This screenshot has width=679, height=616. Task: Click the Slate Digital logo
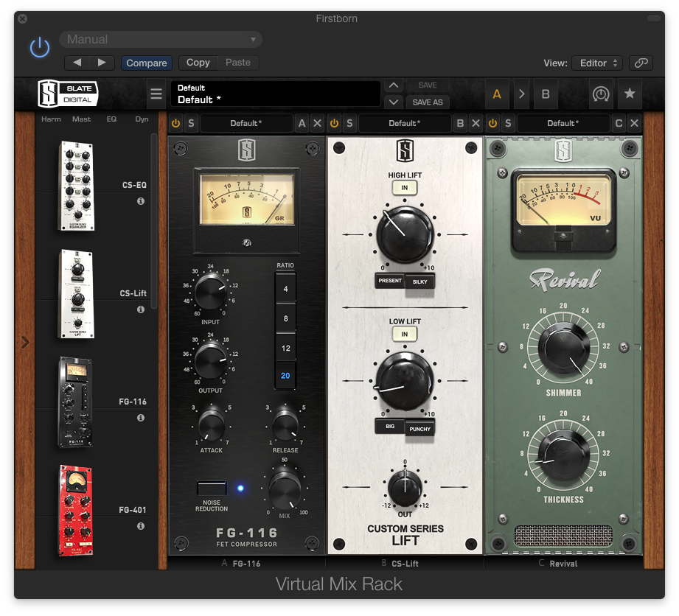point(68,94)
